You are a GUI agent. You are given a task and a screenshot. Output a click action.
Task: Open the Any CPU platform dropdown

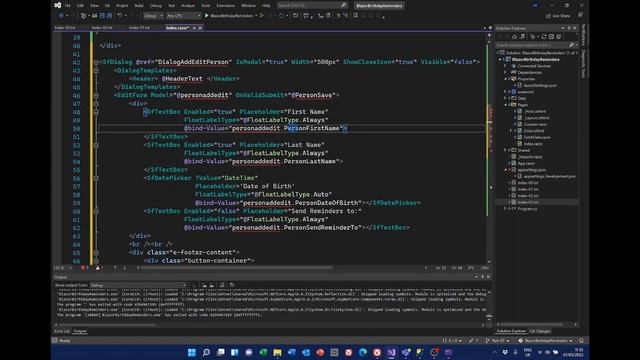pos(183,16)
